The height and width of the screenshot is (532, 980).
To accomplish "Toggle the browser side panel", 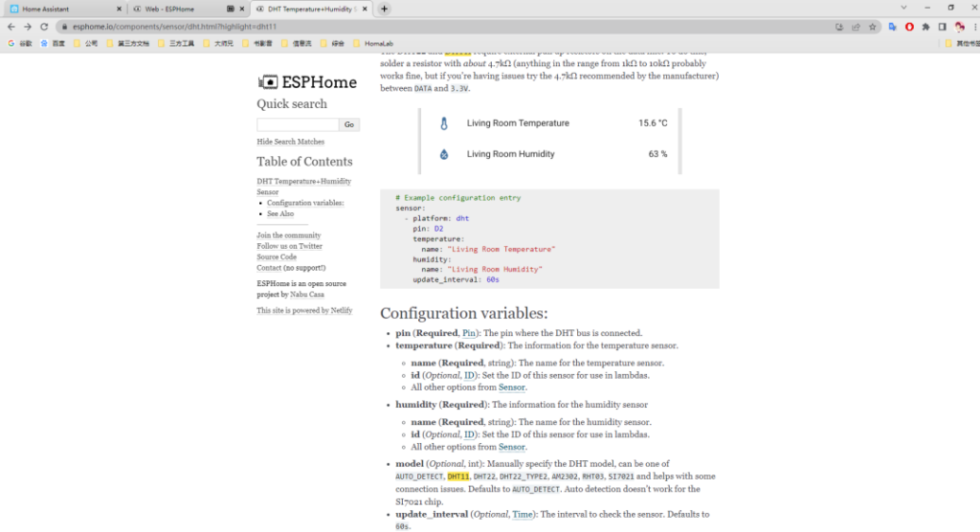I will 943,27.
